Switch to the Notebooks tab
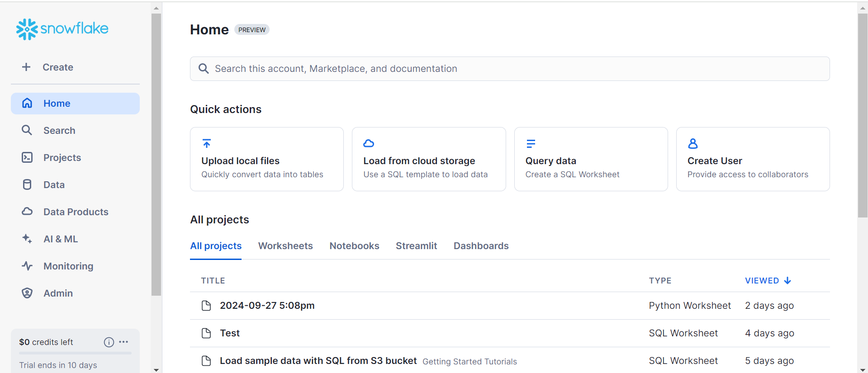The width and height of the screenshot is (868, 373). (x=354, y=246)
